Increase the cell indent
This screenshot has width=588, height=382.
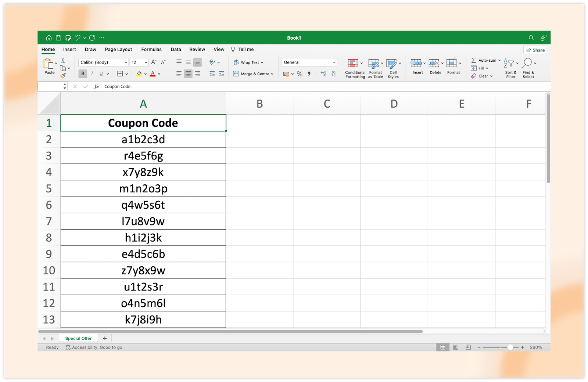click(x=221, y=74)
